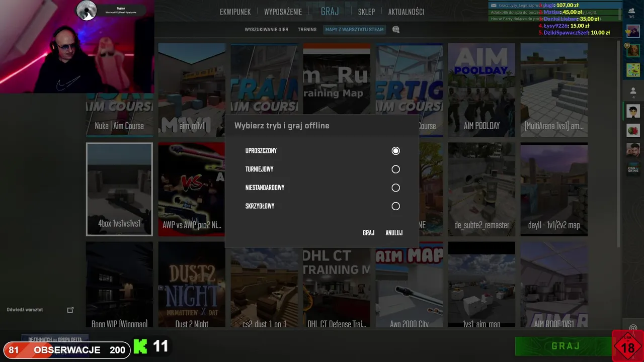Image resolution: width=644 pixels, height=362 pixels.
Task: Click the streamer profile avatar at top
Action: pos(86,11)
